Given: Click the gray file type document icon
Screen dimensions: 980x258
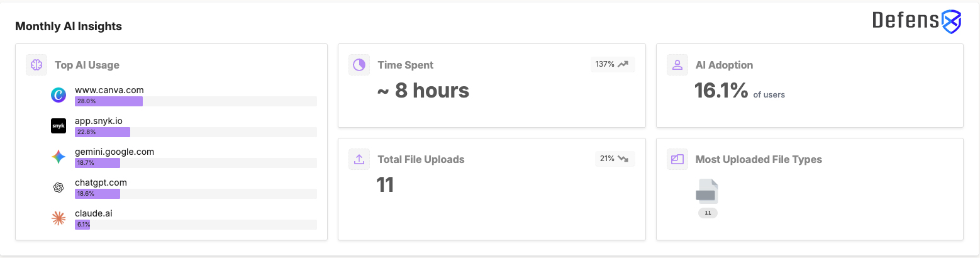Looking at the screenshot, I should (707, 191).
